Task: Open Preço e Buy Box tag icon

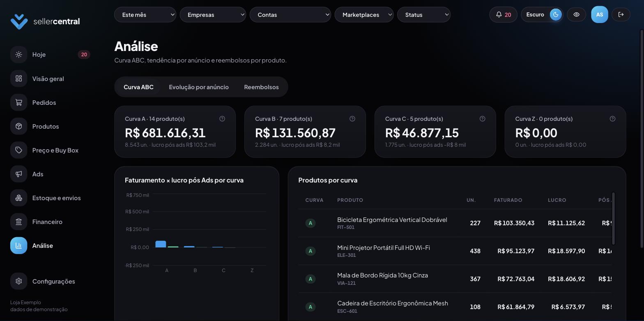Action: (x=18, y=150)
